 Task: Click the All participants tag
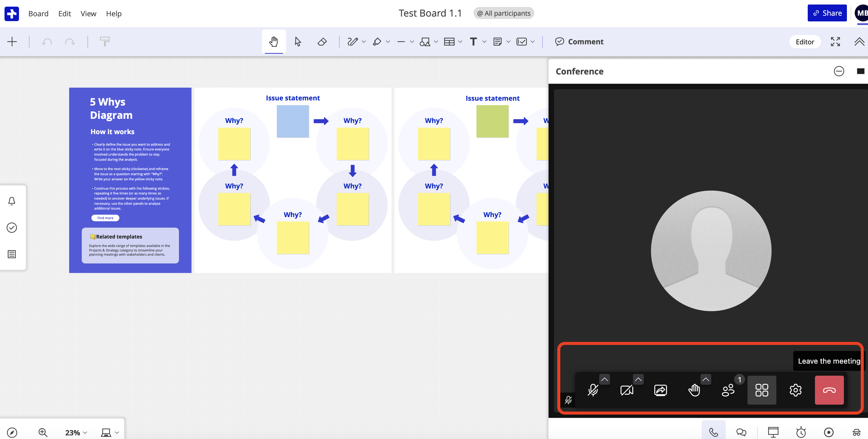[x=503, y=13]
